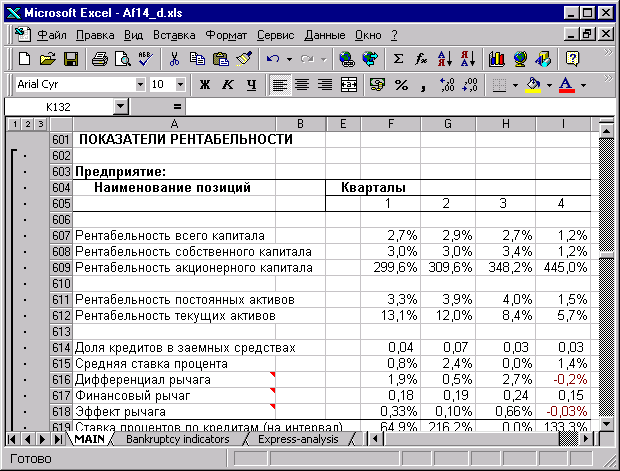Select the MAIN sheet tab
The width and height of the screenshot is (620, 471).
click(89, 439)
